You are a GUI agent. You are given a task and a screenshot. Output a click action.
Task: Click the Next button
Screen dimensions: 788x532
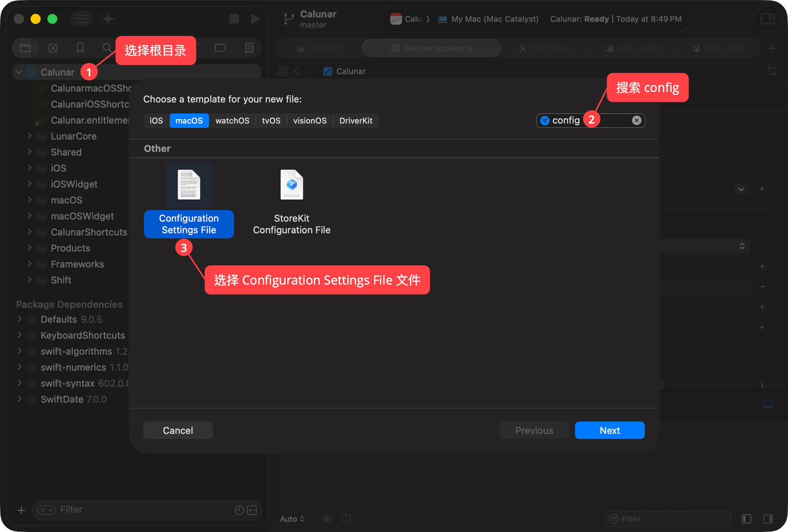tap(610, 430)
